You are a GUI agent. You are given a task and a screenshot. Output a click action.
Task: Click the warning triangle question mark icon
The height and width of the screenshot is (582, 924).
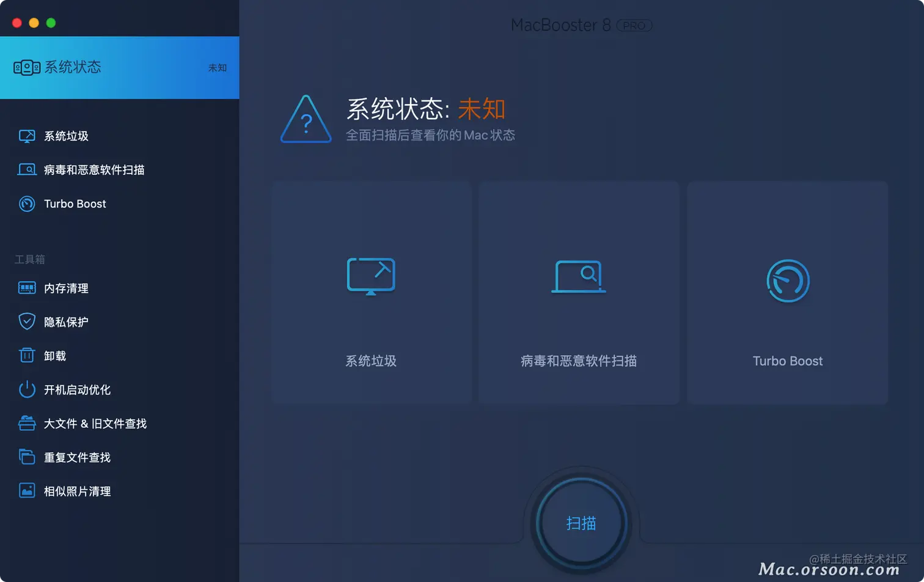click(306, 119)
